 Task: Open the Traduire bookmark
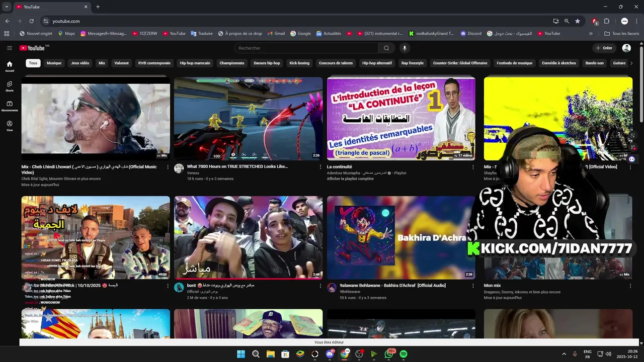(201, 34)
